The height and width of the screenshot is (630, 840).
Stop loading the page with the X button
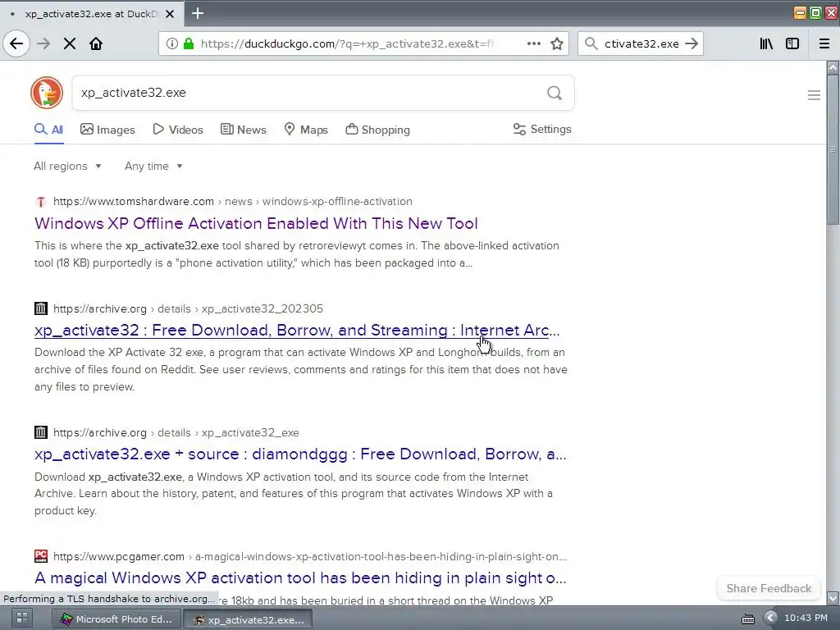tap(70, 43)
